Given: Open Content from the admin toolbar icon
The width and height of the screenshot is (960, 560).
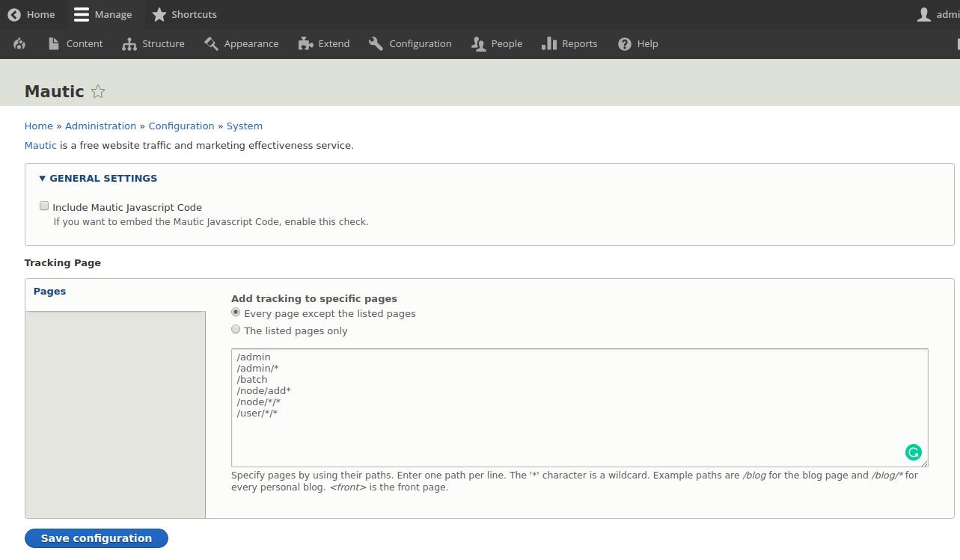Looking at the screenshot, I should (x=55, y=43).
